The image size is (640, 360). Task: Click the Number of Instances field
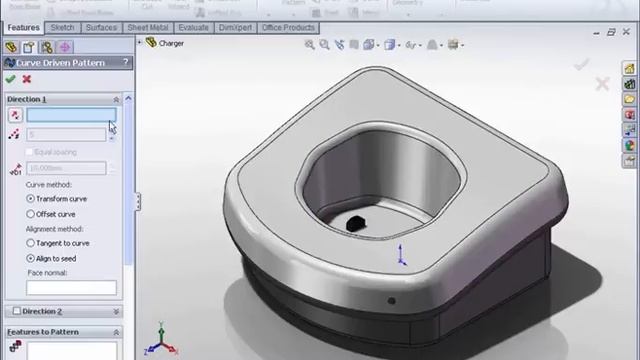66,134
